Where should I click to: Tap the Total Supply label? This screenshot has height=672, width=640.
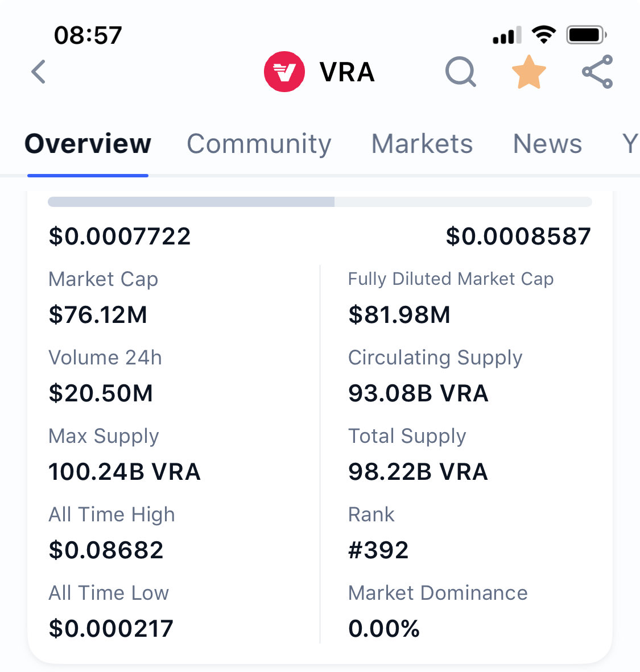click(x=407, y=436)
